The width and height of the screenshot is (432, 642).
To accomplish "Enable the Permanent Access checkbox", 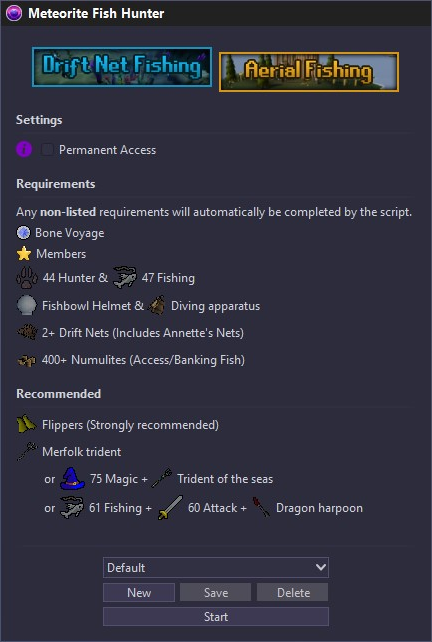I will (47, 149).
